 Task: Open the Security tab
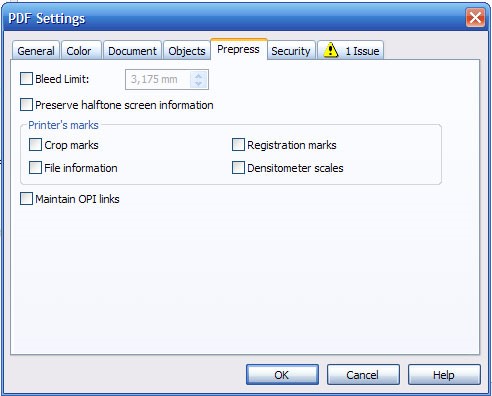pos(291,51)
